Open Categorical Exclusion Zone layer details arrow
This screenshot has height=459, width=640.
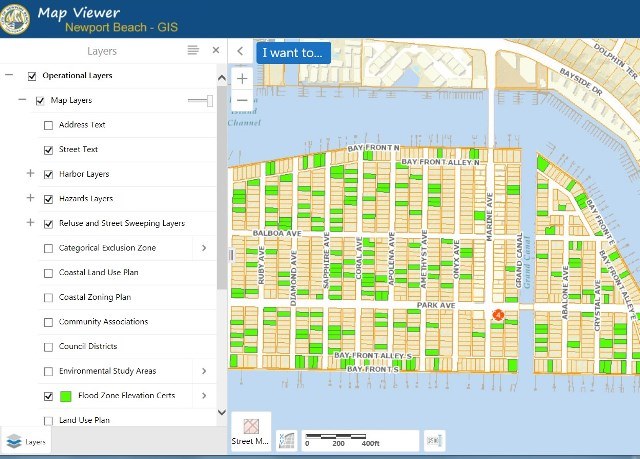point(204,248)
